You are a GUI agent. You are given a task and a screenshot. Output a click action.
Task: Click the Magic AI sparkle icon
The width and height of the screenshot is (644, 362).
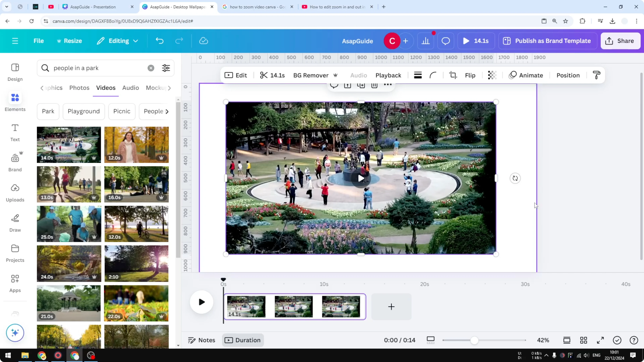click(x=15, y=333)
